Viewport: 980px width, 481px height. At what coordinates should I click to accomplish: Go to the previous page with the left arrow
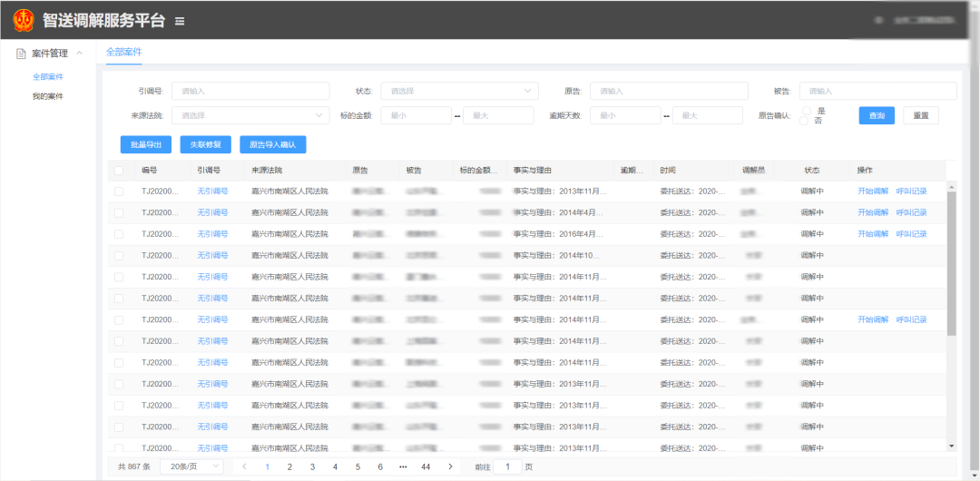point(244,466)
